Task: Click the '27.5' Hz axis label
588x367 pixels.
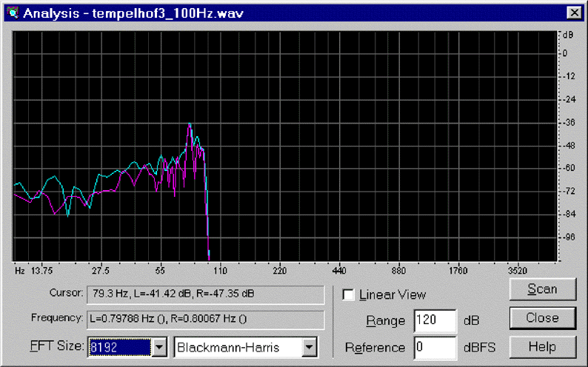Action: pos(101,271)
